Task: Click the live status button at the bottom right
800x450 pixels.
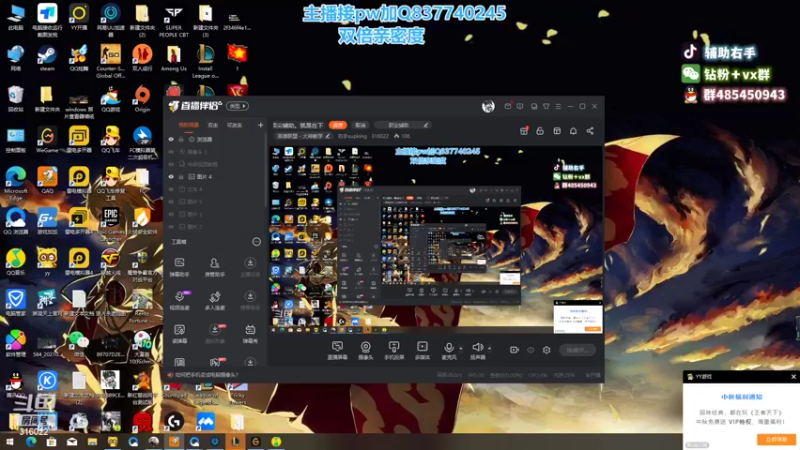Action: (577, 350)
